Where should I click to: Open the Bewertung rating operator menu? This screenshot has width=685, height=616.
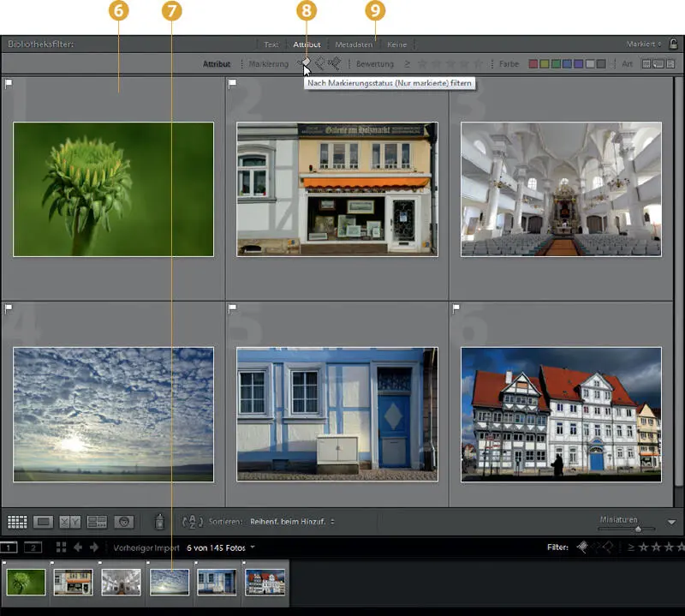(x=407, y=64)
